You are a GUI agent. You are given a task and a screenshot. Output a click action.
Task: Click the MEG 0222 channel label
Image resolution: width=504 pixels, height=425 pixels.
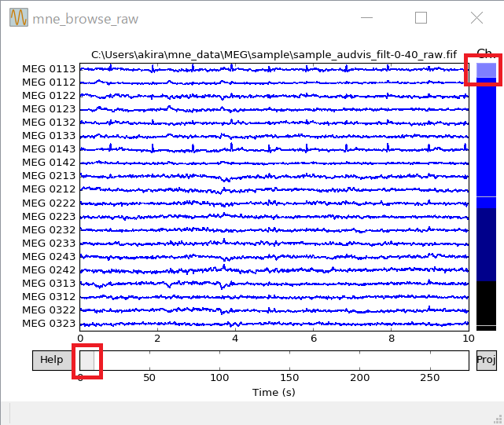point(49,203)
